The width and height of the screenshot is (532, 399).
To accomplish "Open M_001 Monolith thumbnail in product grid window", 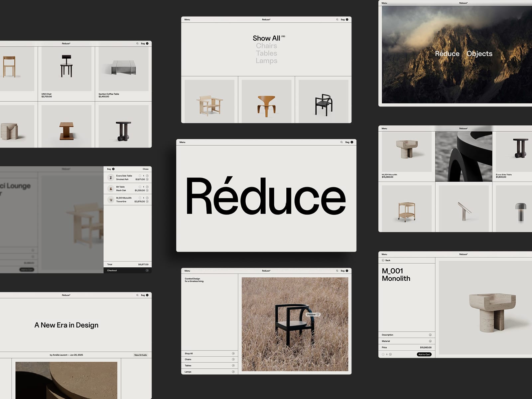I will (x=407, y=152).
